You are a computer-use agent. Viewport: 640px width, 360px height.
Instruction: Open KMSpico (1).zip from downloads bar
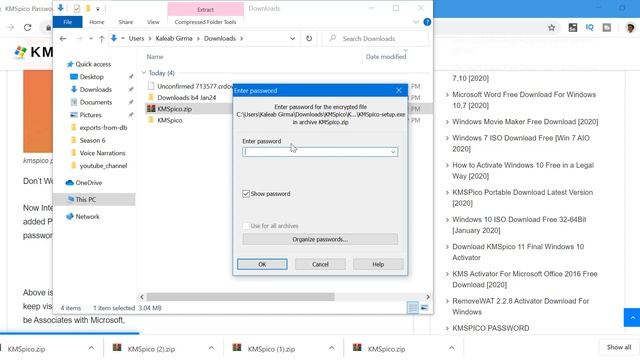[x=271, y=349]
